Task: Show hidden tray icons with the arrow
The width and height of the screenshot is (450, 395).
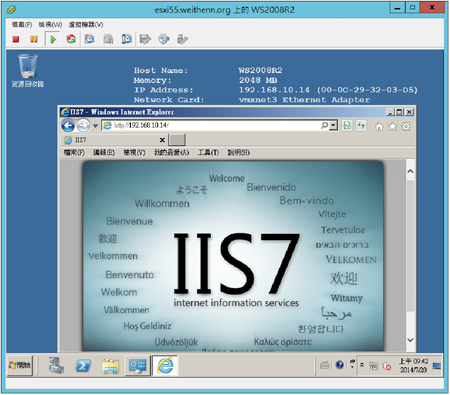Action: (362, 366)
